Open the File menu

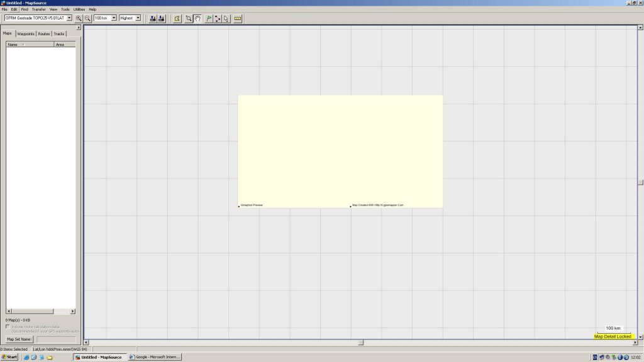4,9
